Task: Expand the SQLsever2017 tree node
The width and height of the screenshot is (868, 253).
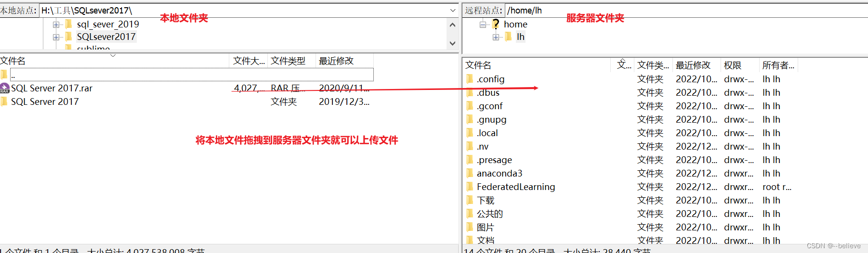Action: [x=56, y=37]
